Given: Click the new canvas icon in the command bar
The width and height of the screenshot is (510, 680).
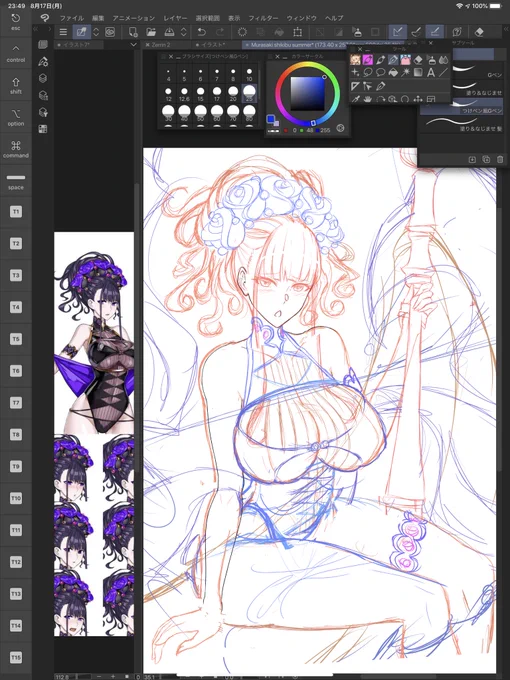Looking at the screenshot, I should point(133,32).
